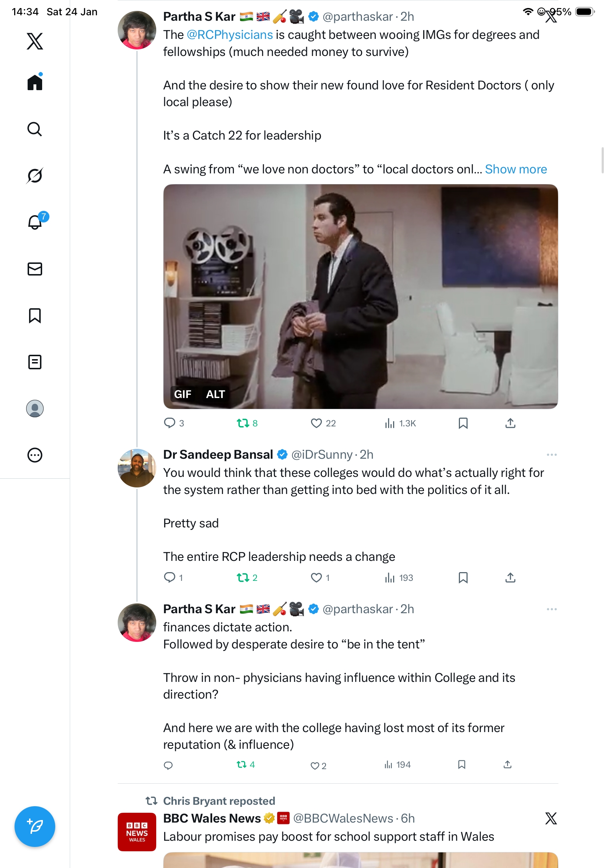Share Dr Sandeep Bansal's tweet
Viewport: 606px width, 868px height.
(510, 577)
